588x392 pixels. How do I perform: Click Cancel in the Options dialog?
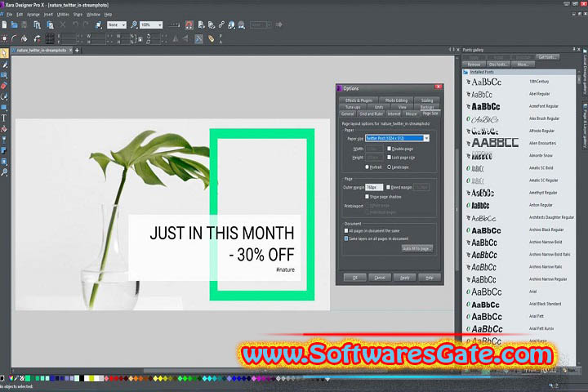(380, 278)
